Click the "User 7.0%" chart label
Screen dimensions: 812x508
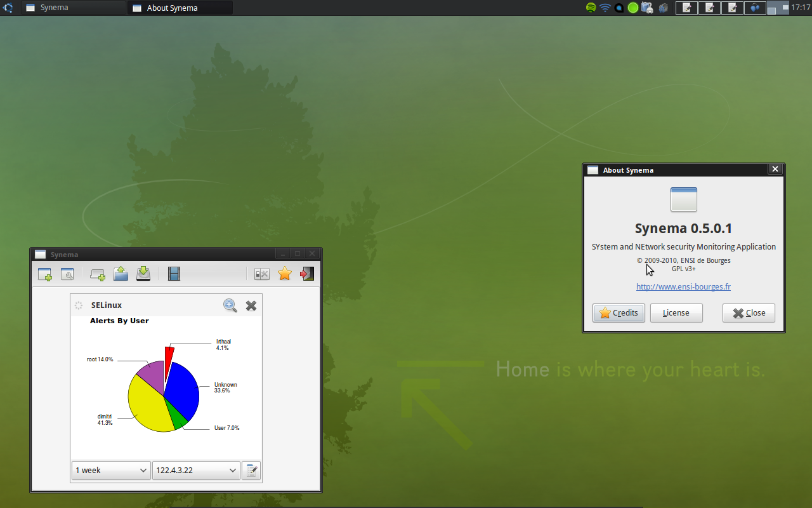[226, 428]
